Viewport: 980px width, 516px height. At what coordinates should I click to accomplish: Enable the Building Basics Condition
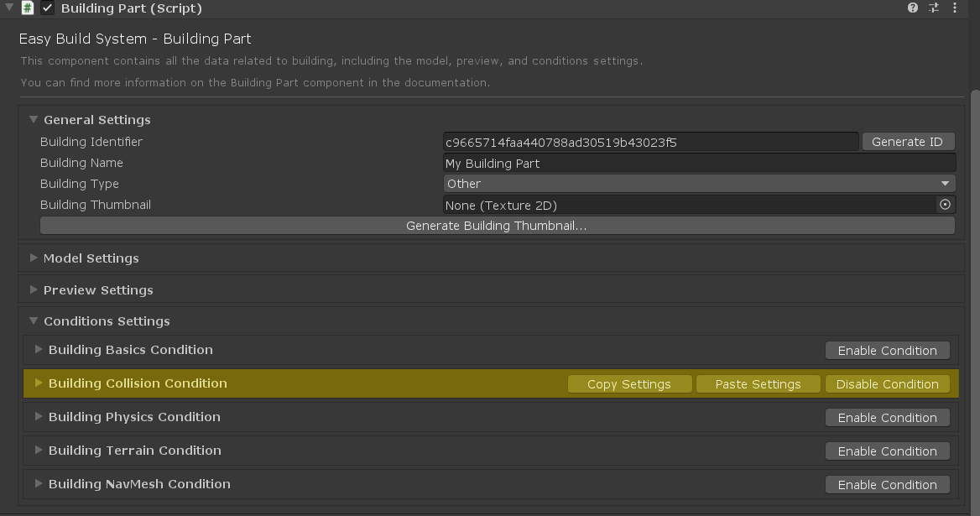pyautogui.click(x=887, y=351)
